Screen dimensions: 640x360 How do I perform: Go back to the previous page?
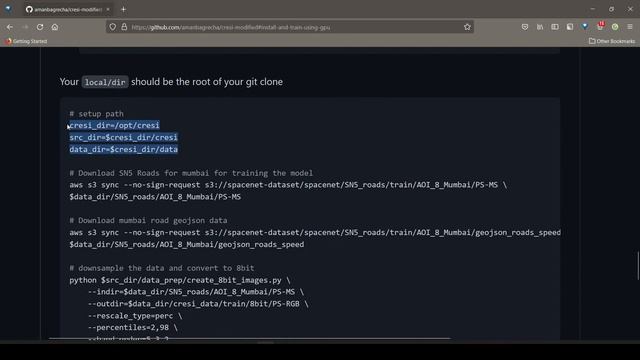click(x=10, y=27)
